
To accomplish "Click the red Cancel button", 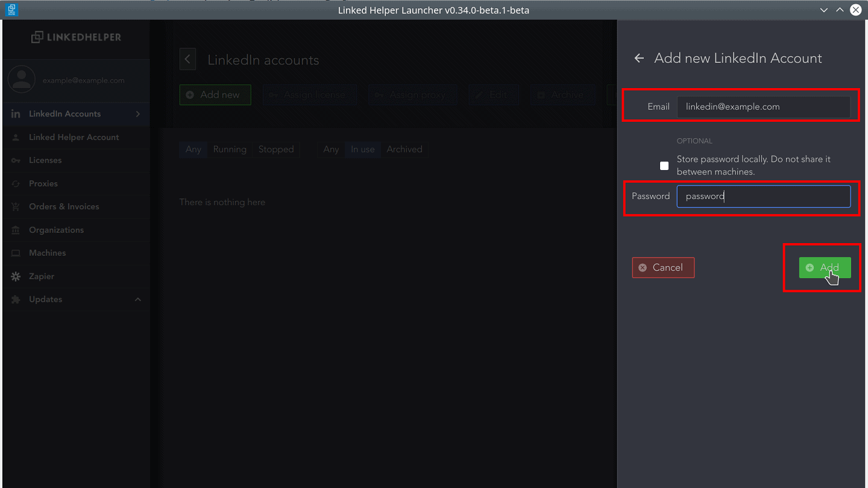I will point(663,268).
